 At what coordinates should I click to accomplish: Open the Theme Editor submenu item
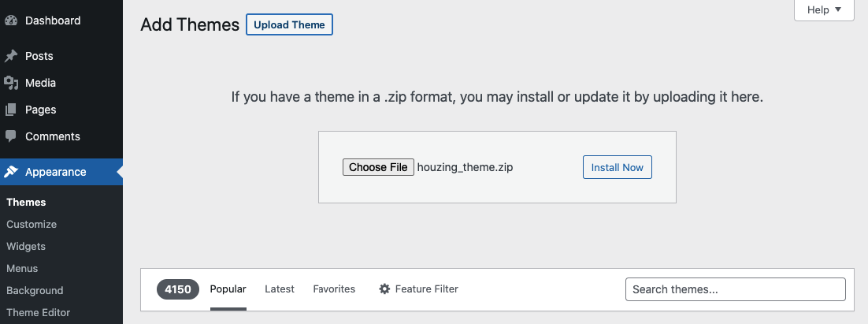38,312
